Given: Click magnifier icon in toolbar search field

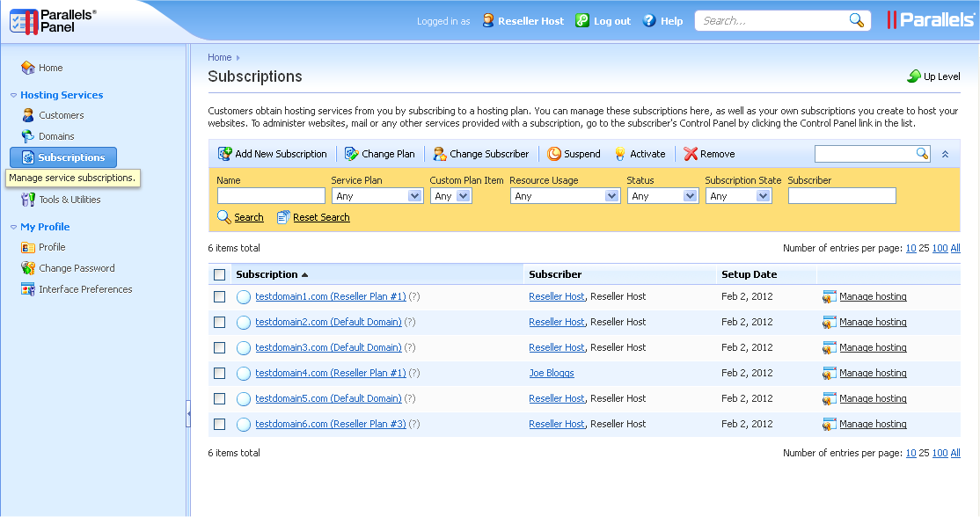Looking at the screenshot, I should 922,153.
